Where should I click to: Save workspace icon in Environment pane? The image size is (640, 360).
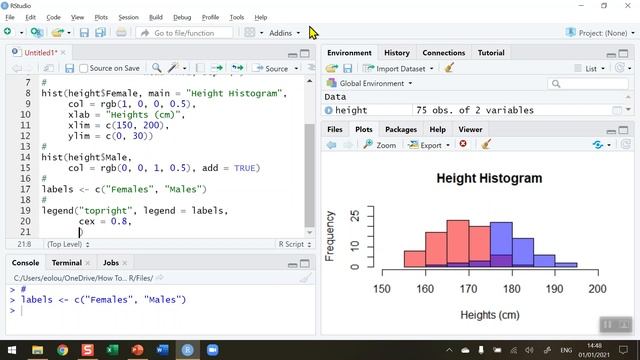click(x=347, y=69)
